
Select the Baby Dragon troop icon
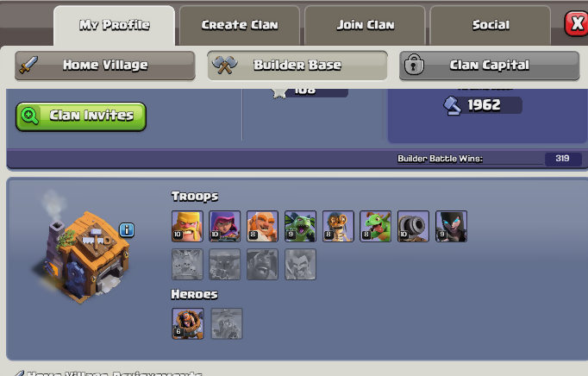375,226
